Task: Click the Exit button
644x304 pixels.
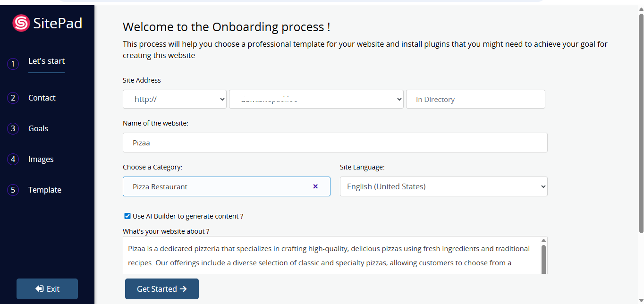Action: point(47,288)
